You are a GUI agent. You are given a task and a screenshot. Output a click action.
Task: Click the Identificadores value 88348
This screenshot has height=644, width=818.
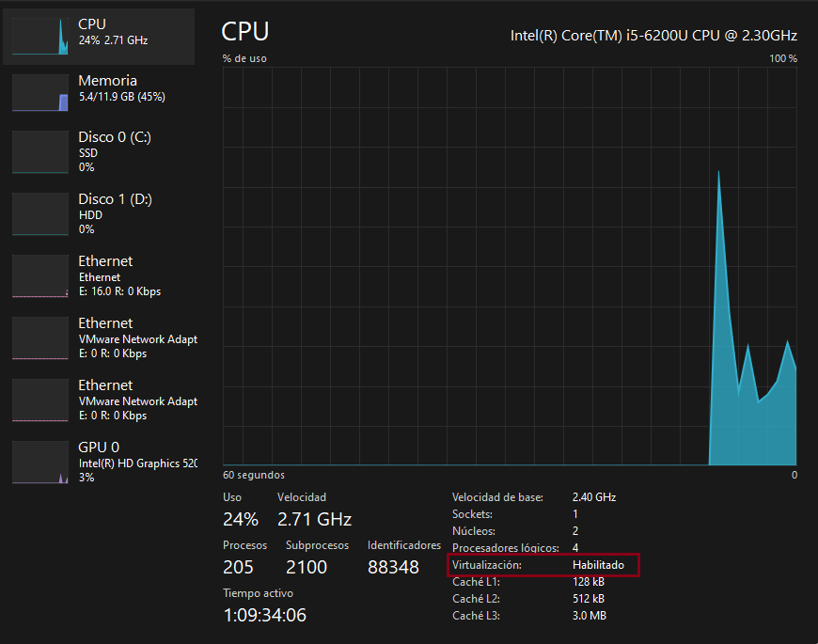pyautogui.click(x=393, y=567)
